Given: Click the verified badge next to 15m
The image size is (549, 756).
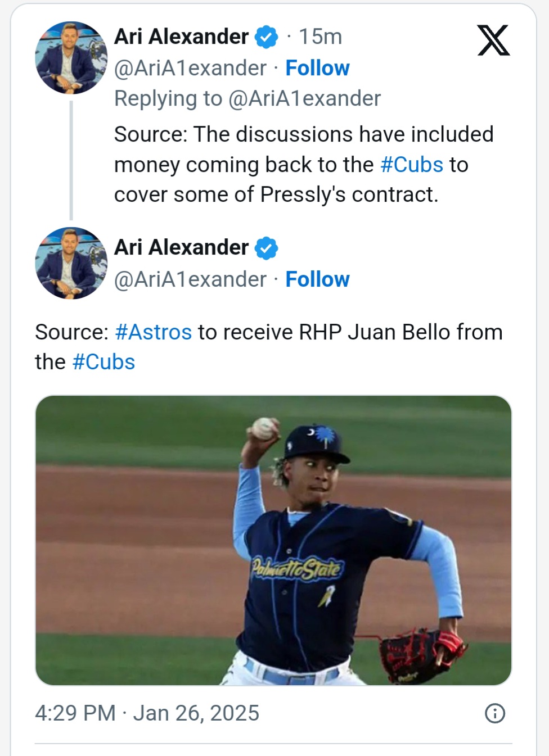Looking at the screenshot, I should (x=266, y=37).
